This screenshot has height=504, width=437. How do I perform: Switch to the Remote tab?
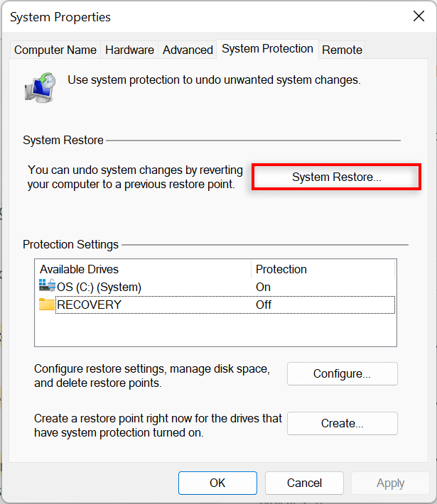(x=342, y=50)
